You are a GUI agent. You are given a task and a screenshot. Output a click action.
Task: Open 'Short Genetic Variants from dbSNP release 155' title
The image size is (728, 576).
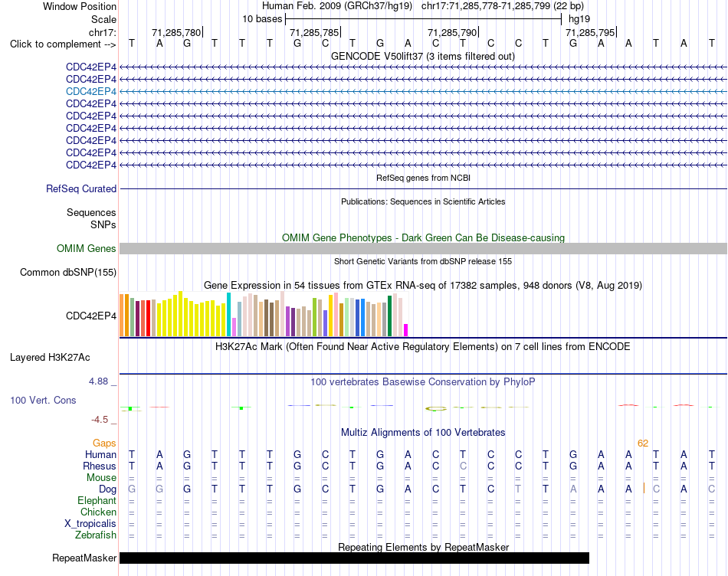pyautogui.click(x=423, y=261)
